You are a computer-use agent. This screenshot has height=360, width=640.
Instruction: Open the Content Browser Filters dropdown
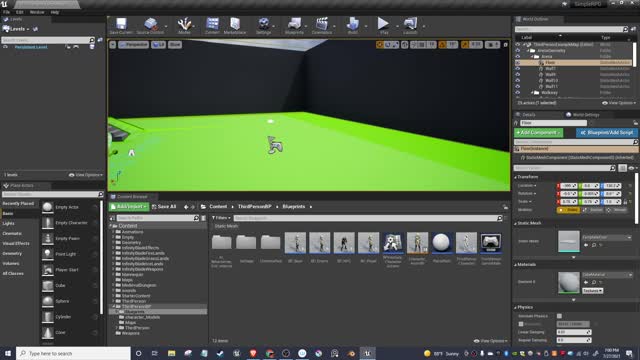221,218
